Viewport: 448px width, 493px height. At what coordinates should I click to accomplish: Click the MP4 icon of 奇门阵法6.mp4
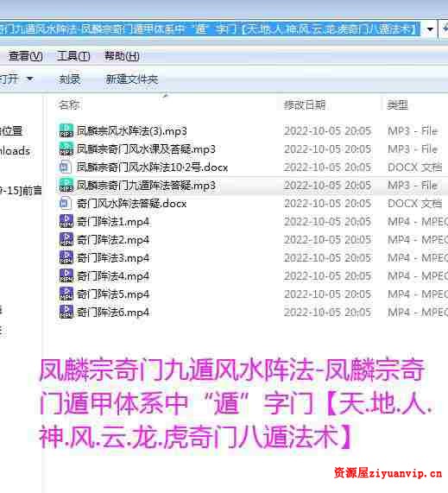(66, 312)
